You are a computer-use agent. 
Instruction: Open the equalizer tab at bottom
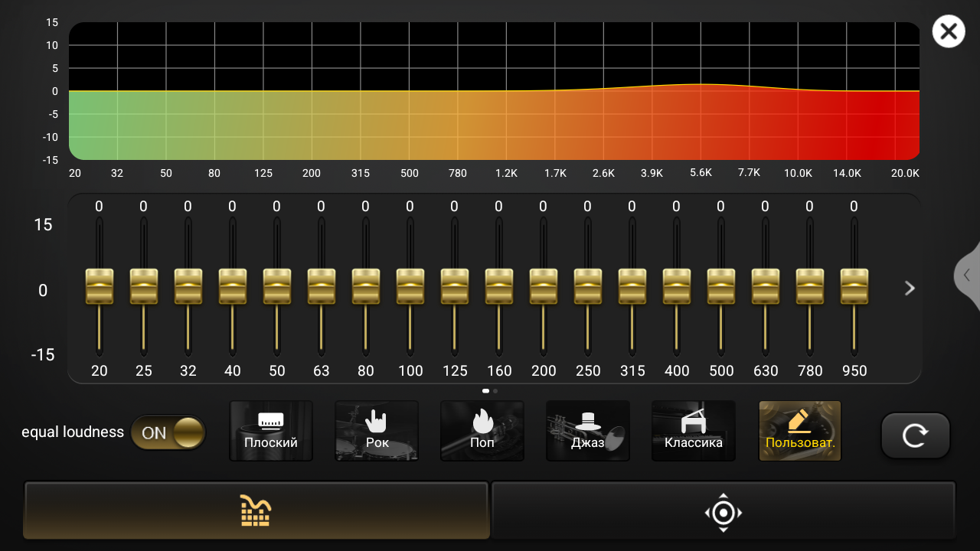256,510
